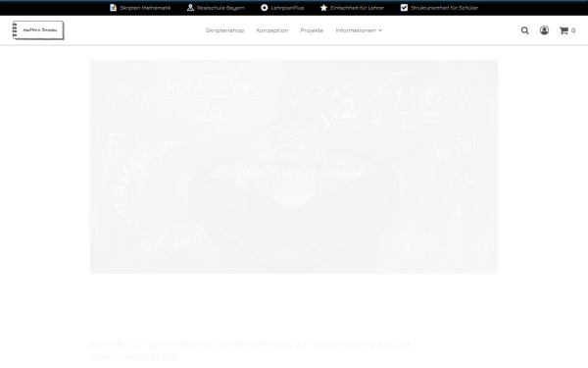Screen dimensions: 588x368
Task: Click the document icon beside Skripten Mathematik
Action: 113,8
